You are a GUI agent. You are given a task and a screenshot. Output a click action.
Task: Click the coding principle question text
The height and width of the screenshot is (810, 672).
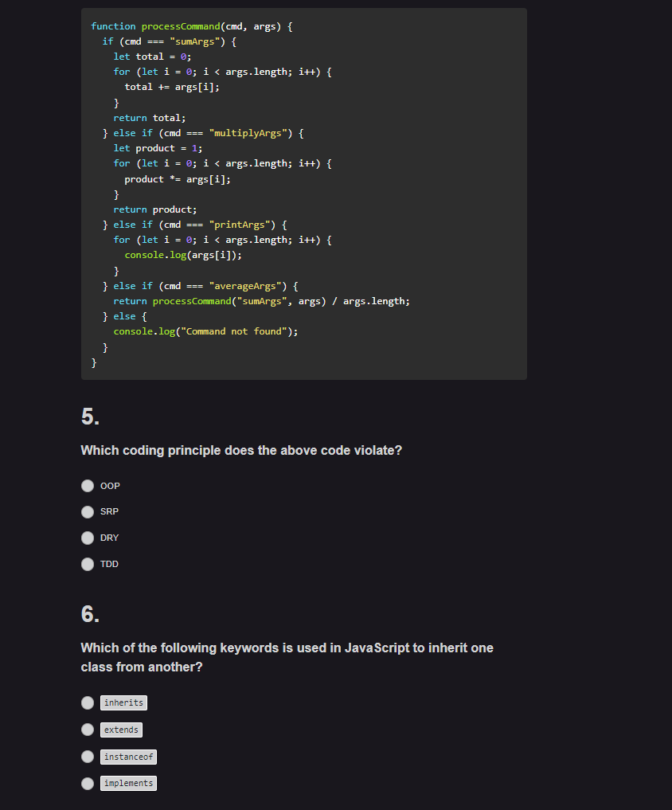241,450
